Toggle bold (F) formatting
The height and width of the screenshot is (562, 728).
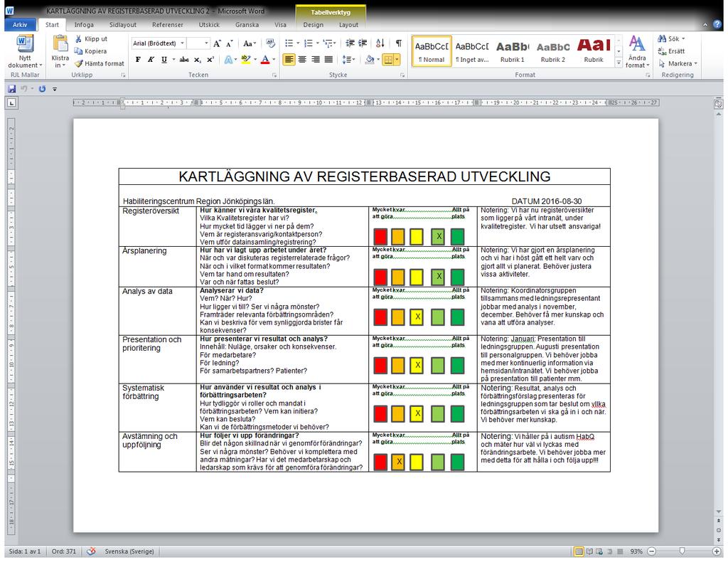(138, 60)
